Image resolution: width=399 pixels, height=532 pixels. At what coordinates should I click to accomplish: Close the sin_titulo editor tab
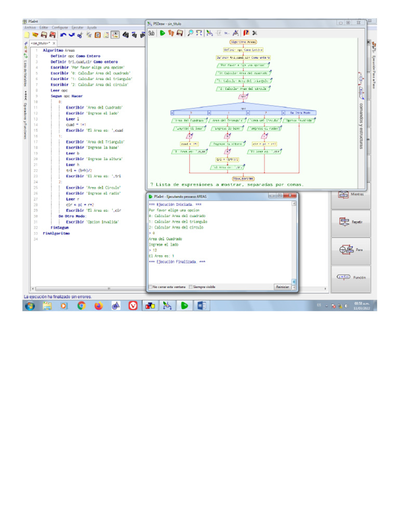(53, 43)
